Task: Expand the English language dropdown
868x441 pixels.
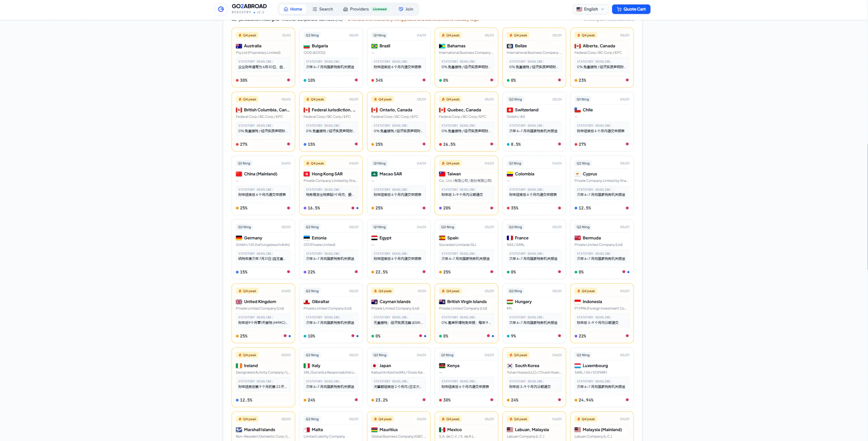Action: point(591,9)
